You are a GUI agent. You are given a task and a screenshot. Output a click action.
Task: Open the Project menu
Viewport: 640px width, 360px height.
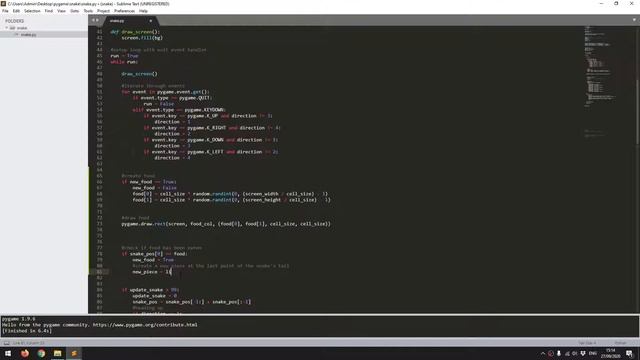[x=103, y=11]
